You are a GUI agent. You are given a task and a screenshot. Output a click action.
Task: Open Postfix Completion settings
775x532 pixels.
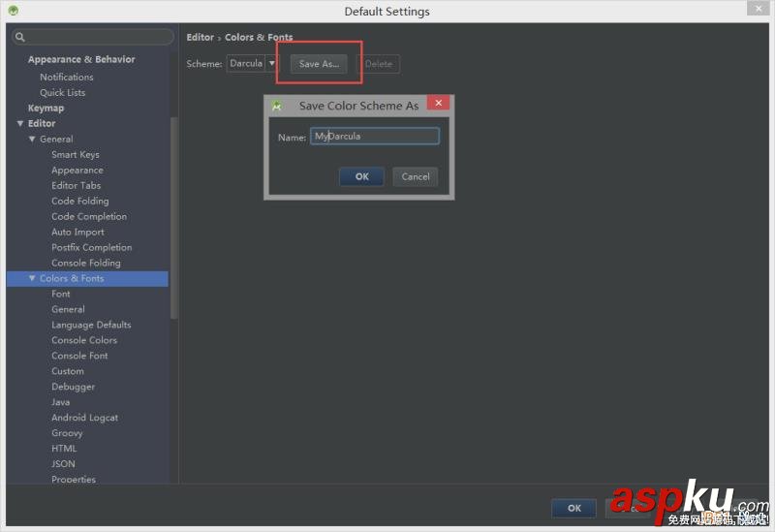click(x=92, y=247)
